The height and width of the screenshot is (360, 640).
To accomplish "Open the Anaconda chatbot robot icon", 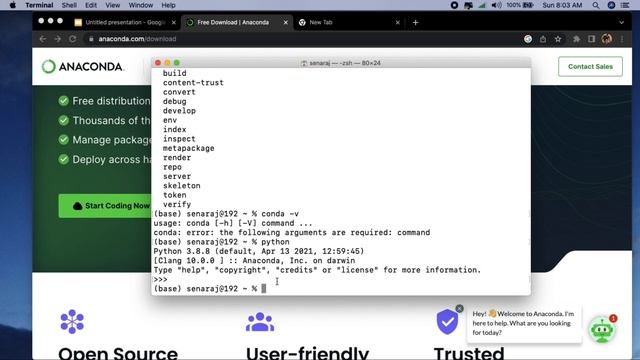I will click(602, 329).
